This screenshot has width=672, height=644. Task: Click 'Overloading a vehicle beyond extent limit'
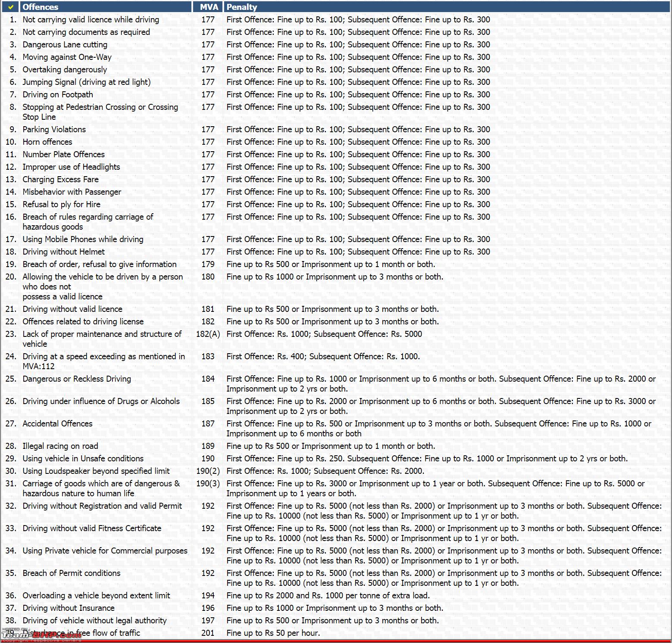click(97, 595)
